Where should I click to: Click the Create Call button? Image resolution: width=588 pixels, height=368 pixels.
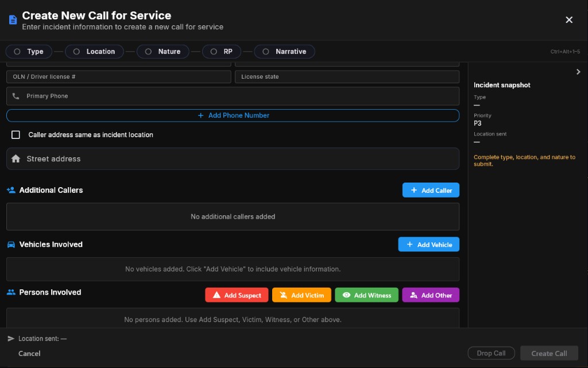pyautogui.click(x=549, y=353)
